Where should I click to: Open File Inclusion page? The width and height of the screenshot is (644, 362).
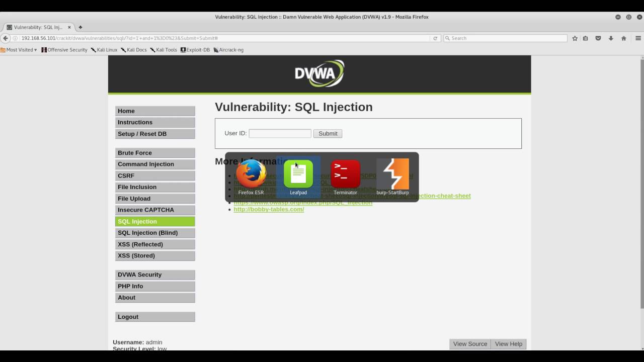155,187
